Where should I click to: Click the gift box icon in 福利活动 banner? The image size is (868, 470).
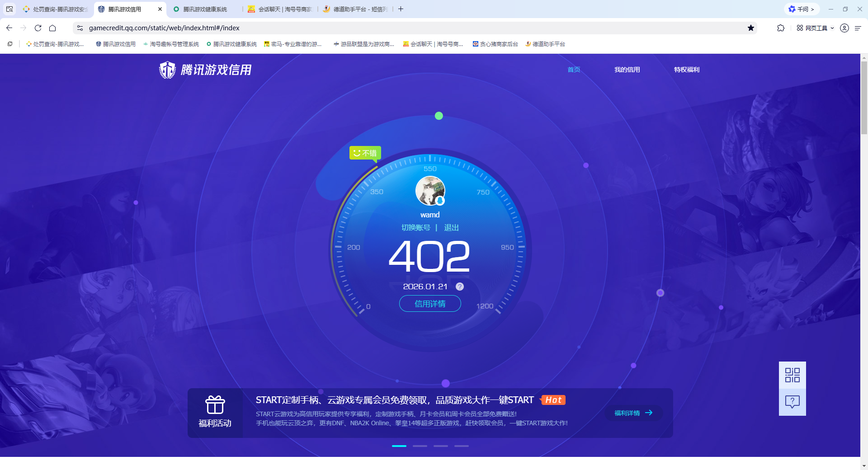pyautogui.click(x=215, y=406)
